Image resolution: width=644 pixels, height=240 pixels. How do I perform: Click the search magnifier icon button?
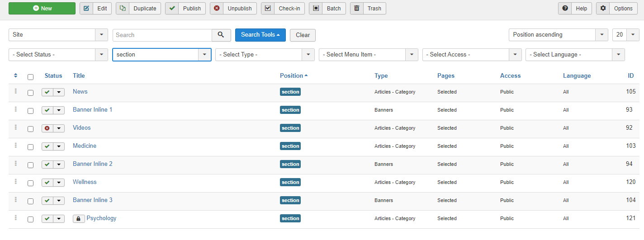pos(221,35)
